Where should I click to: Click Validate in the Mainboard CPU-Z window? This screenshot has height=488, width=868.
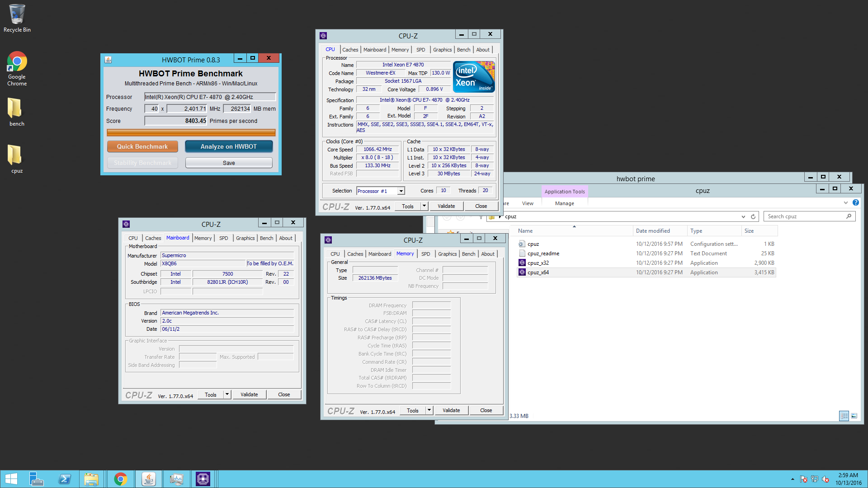pos(249,394)
